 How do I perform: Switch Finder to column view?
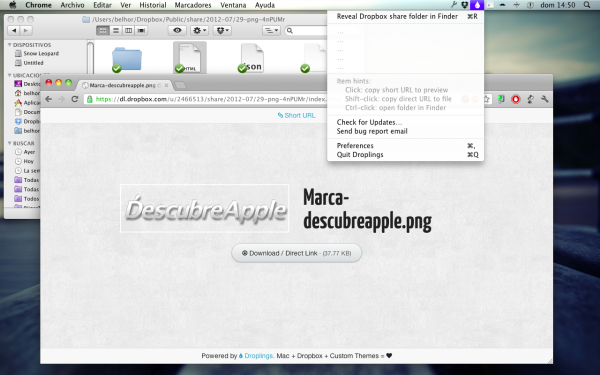[129, 30]
